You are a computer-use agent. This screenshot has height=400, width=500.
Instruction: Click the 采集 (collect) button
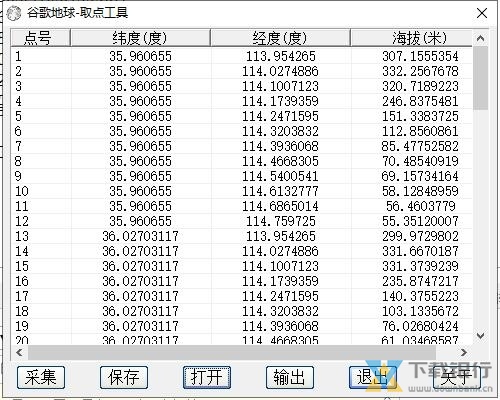click(41, 377)
